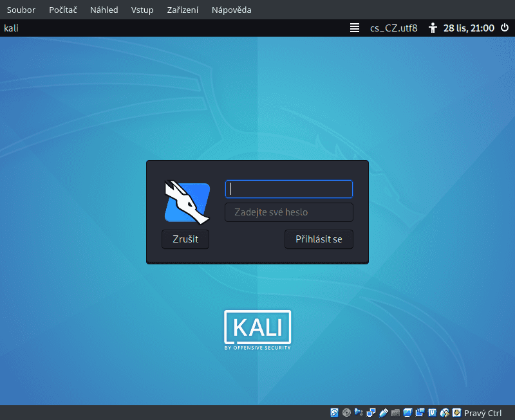Click the shared folders status icon
This screenshot has height=420, width=515.
pyautogui.click(x=418, y=412)
